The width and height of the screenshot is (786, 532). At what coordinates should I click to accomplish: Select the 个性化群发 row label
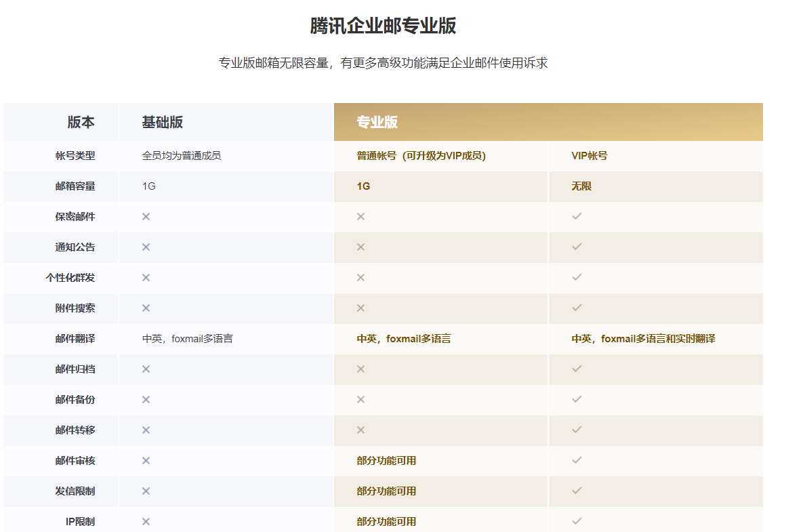click(70, 278)
